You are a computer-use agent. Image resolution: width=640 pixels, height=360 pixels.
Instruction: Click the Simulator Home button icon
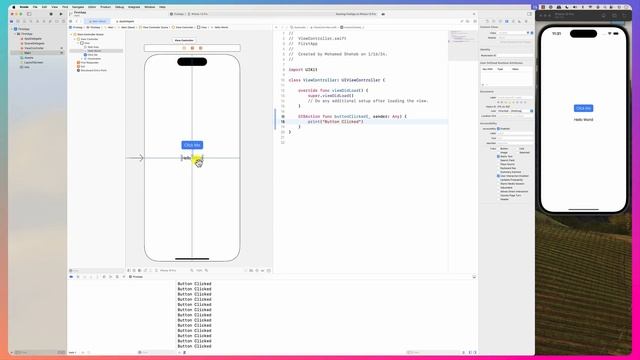[604, 15]
